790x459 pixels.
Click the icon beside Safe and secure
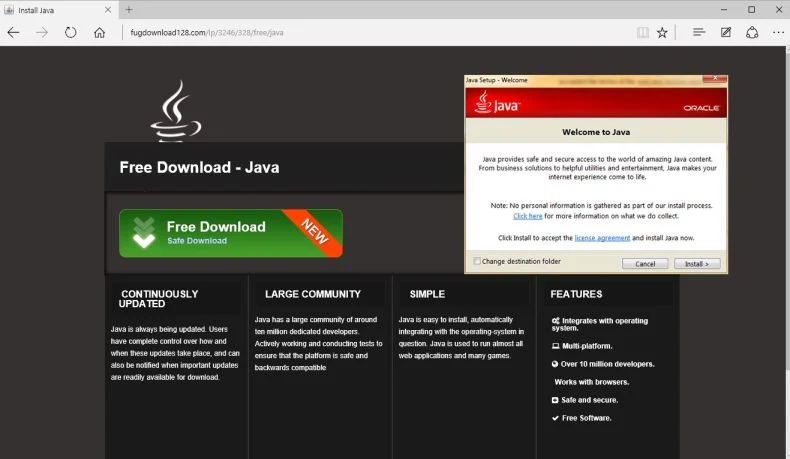[x=555, y=400]
